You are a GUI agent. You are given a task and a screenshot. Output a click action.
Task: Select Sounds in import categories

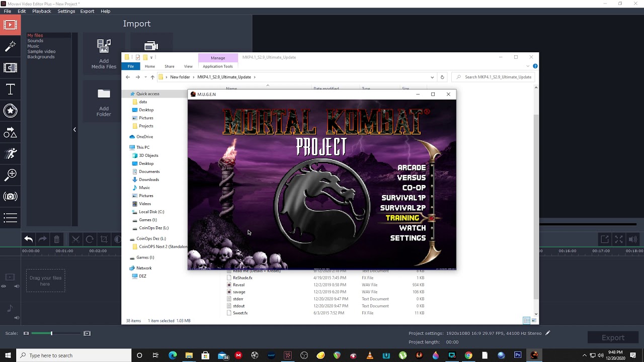tap(35, 41)
